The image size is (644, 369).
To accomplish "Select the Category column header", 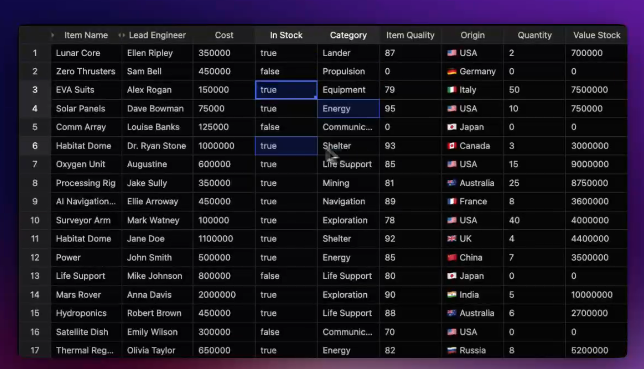I will 348,35.
